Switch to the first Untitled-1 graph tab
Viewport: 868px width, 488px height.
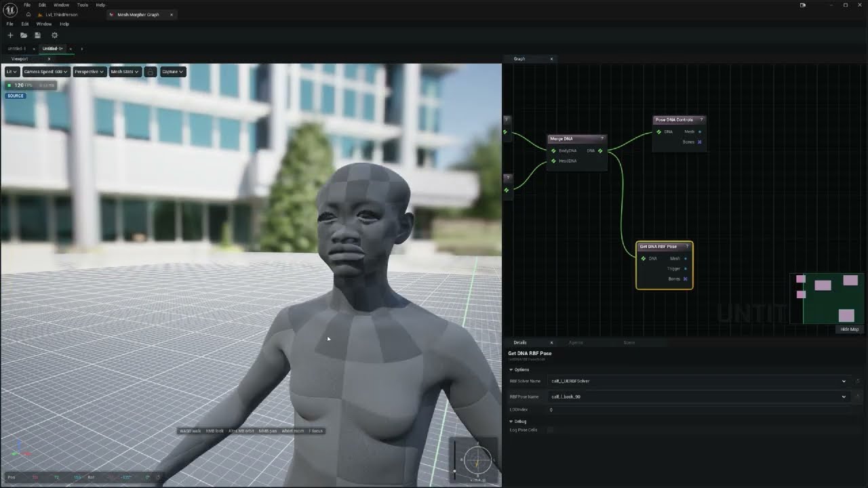click(x=16, y=49)
